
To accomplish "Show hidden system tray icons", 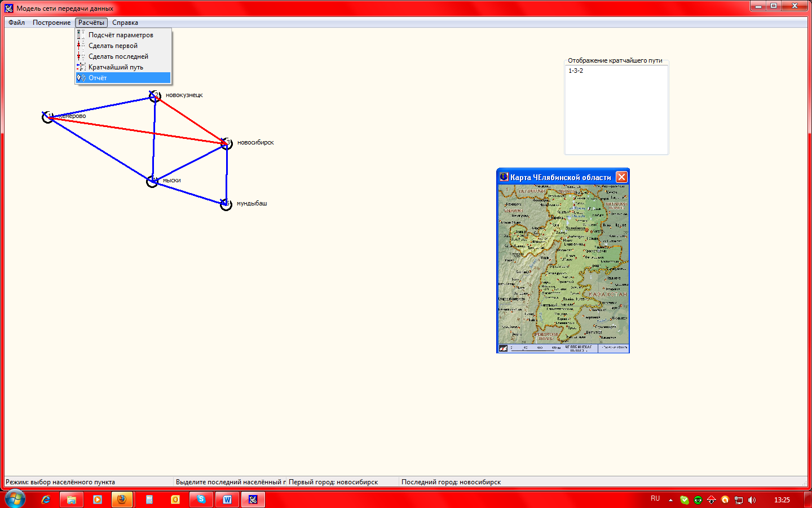I will (x=670, y=500).
